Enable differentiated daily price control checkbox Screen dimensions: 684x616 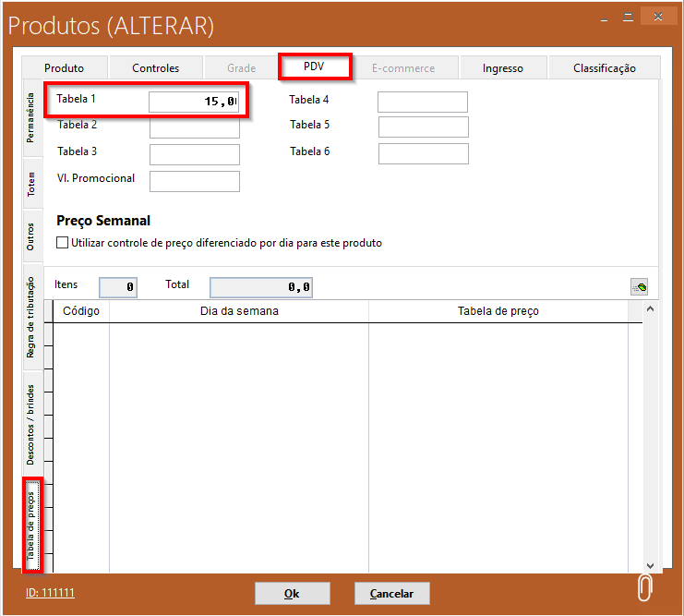63,244
